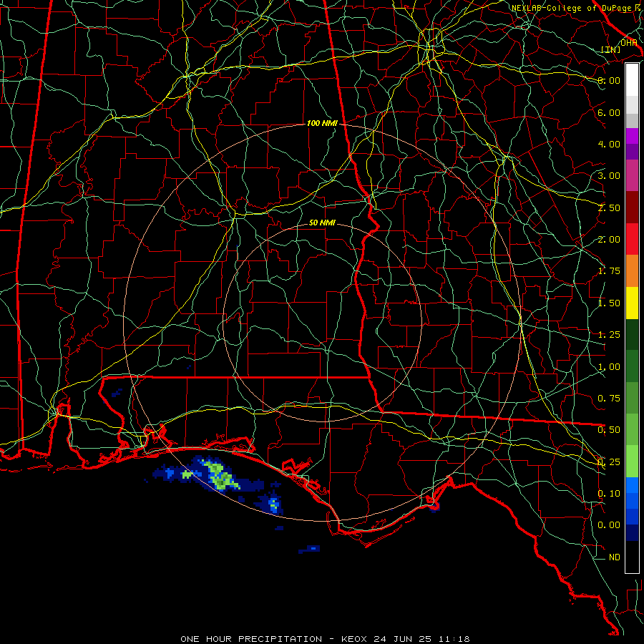Click the "ND" no-data label
The image size is (644, 644).
[615, 557]
